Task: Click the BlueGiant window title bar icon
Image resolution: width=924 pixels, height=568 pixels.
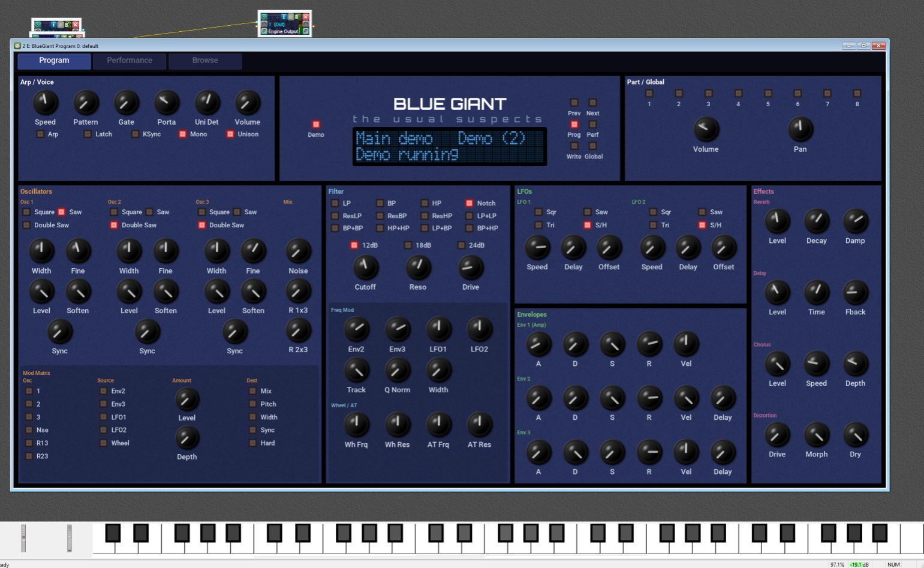Action: click(17, 46)
